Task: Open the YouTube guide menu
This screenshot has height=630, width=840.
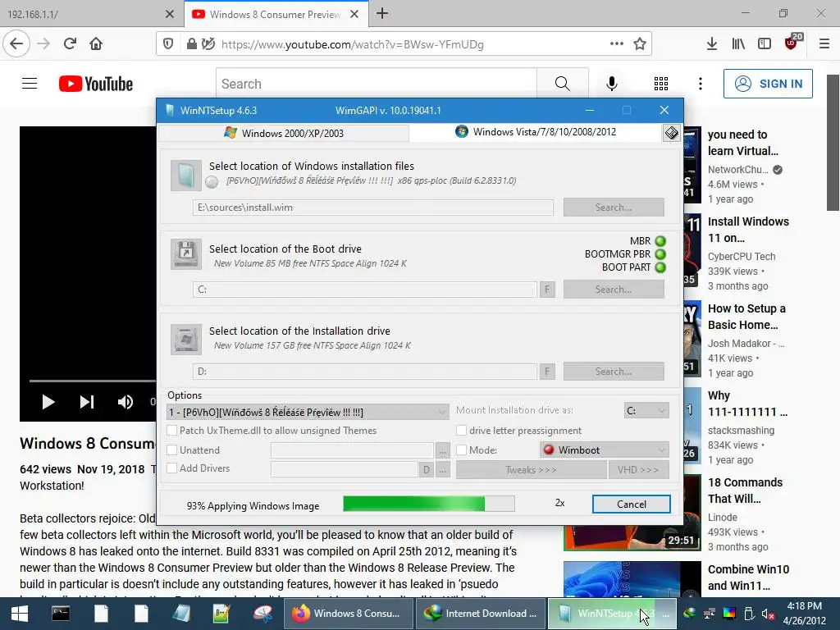Action: coord(30,84)
